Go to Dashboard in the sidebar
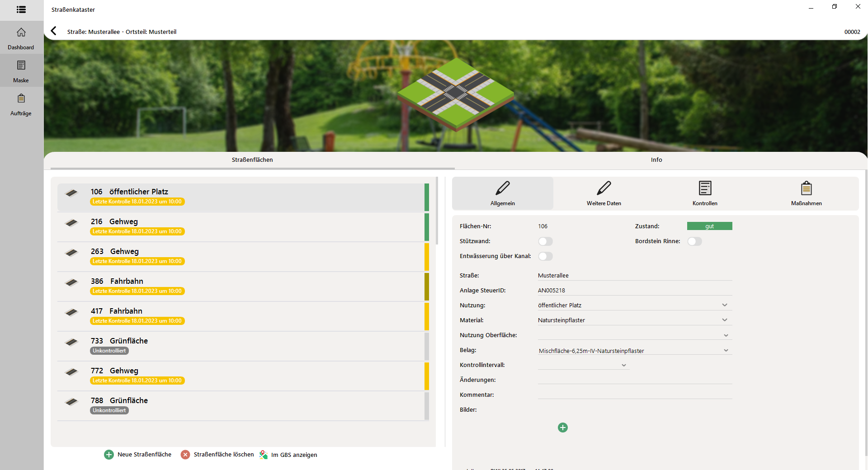Viewport: 868px width, 470px height. [x=21, y=38]
